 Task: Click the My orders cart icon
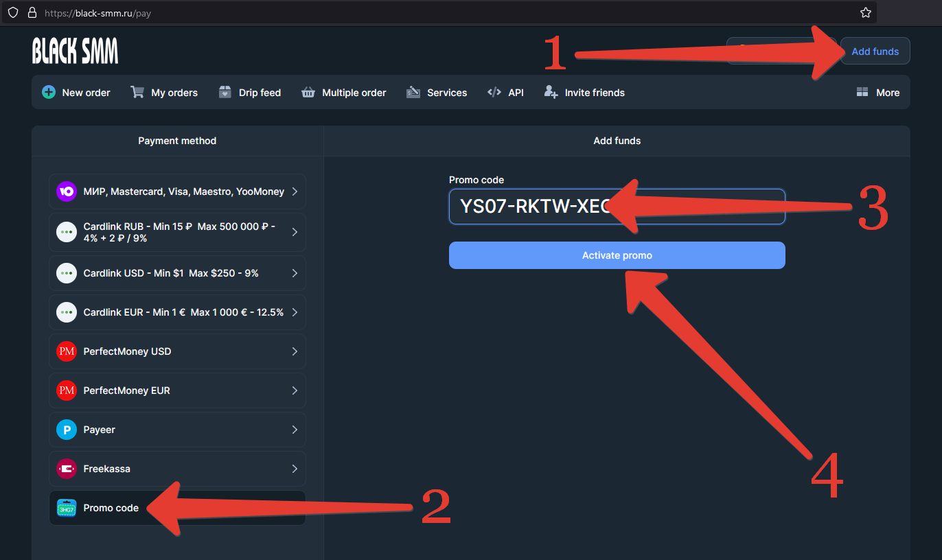[x=137, y=93]
